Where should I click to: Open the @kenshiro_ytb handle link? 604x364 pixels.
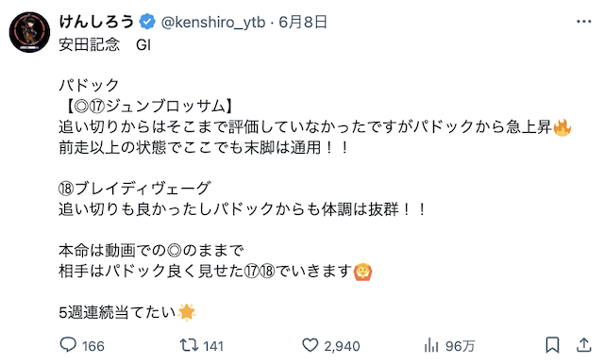point(213,23)
